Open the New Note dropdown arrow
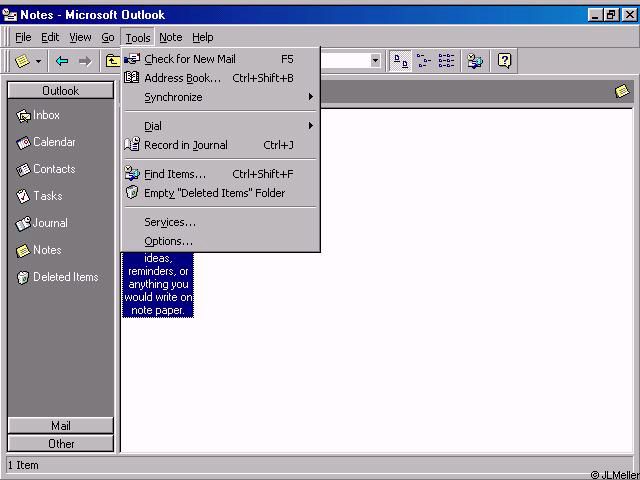This screenshot has width=640, height=480. (x=39, y=61)
